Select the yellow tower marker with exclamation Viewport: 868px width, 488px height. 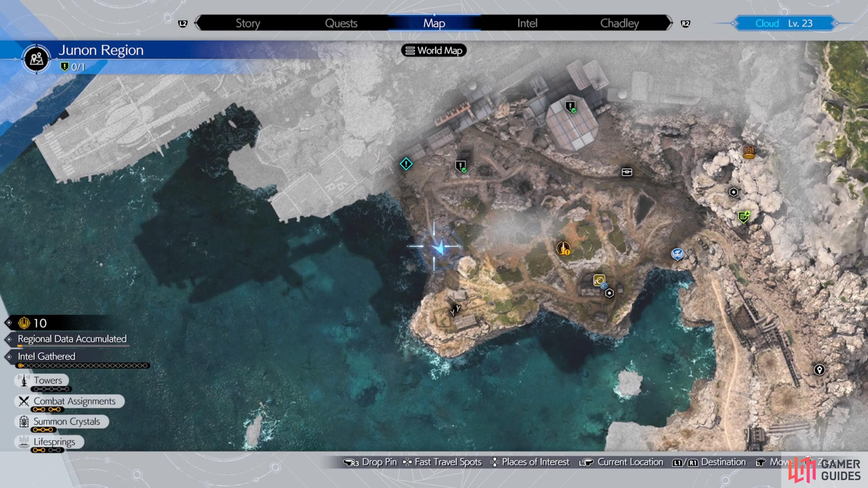point(563,249)
